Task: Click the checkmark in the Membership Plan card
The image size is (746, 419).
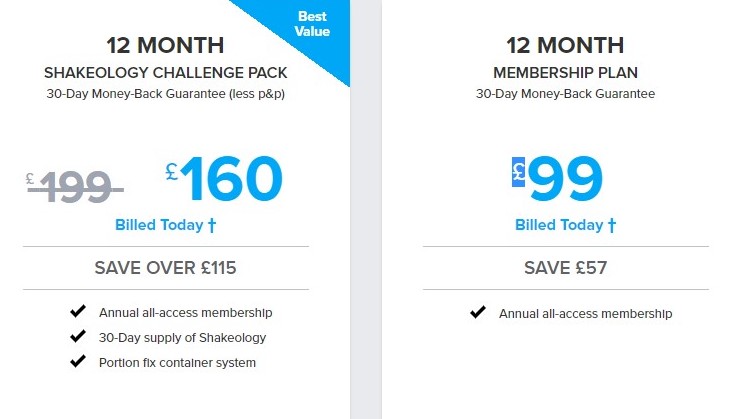Action: point(477,313)
